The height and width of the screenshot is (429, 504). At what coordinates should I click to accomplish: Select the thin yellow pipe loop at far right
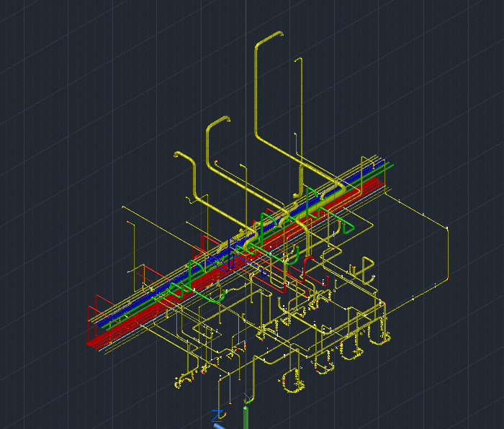448,254
